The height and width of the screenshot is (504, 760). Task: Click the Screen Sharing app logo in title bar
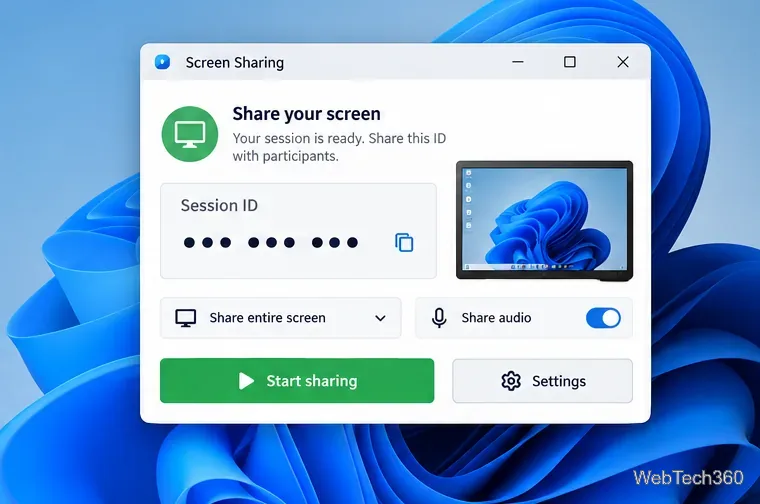[162, 62]
